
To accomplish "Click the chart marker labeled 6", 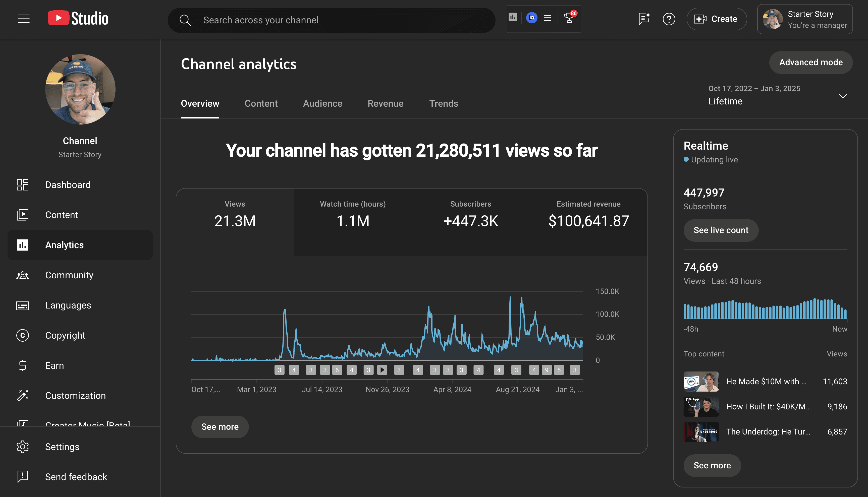I will pos(337,370).
